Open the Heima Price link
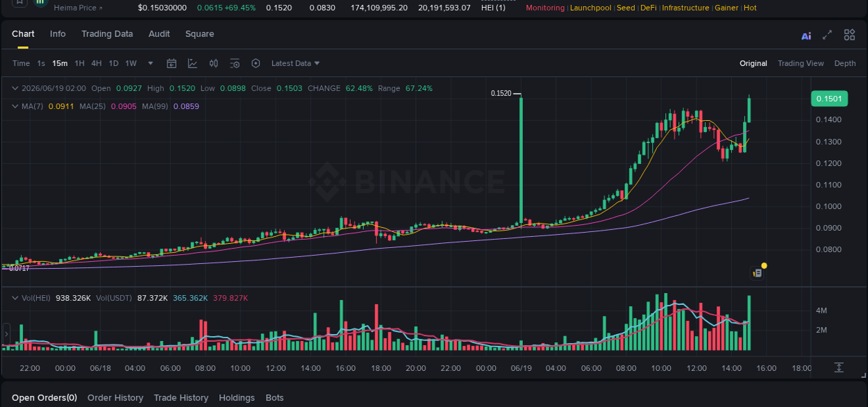This screenshot has height=407, width=868. (x=78, y=8)
